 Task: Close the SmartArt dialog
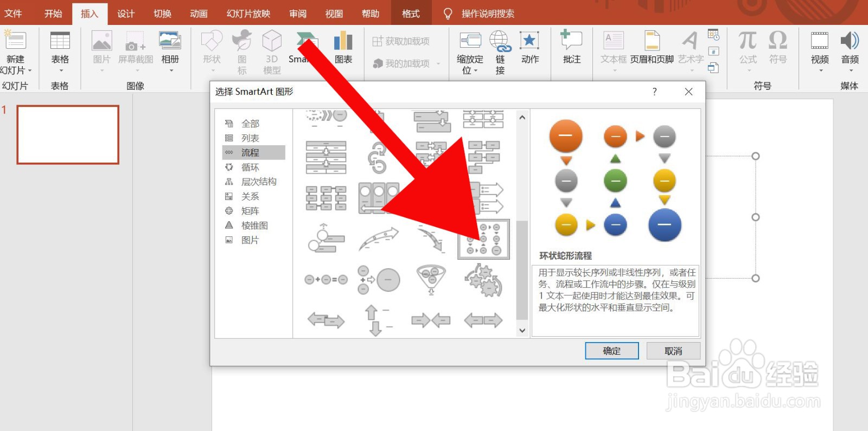688,92
